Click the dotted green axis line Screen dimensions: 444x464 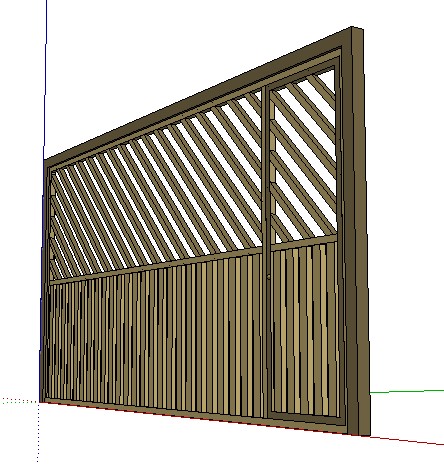pyautogui.click(x=19, y=401)
